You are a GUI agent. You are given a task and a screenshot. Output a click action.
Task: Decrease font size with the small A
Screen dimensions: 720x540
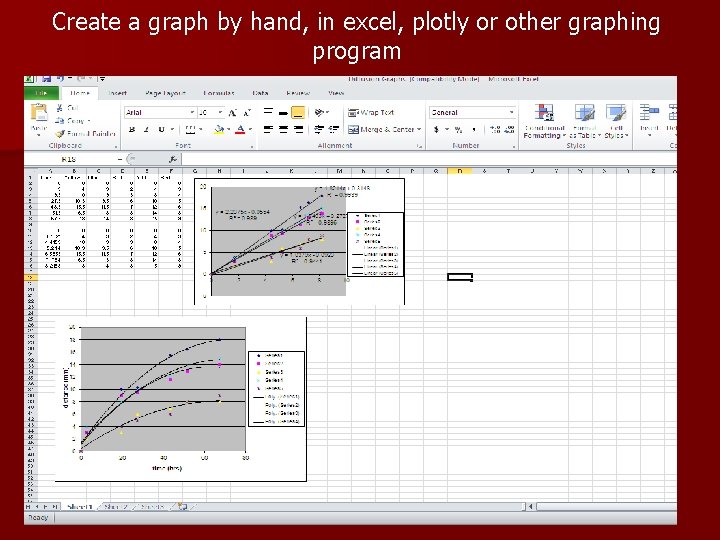coord(247,112)
